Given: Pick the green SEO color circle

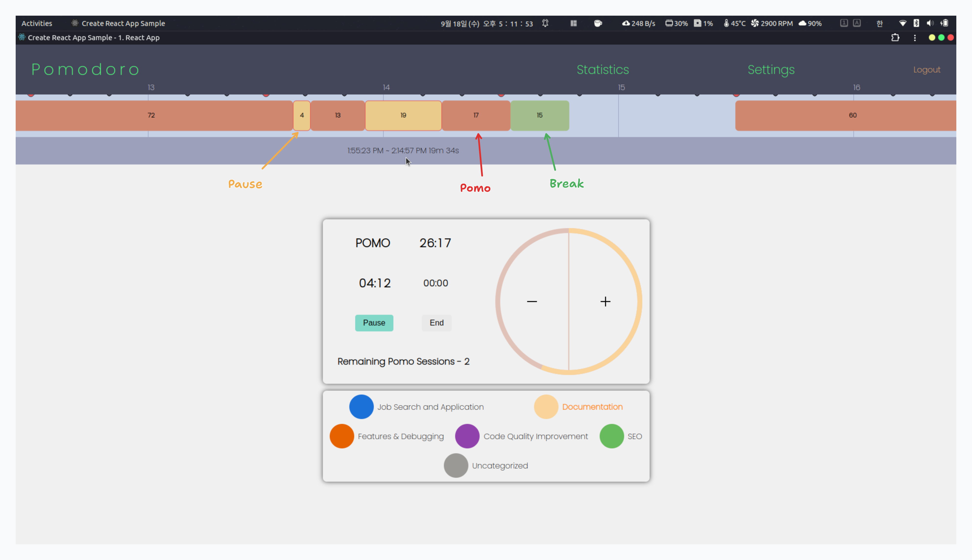Looking at the screenshot, I should [611, 436].
